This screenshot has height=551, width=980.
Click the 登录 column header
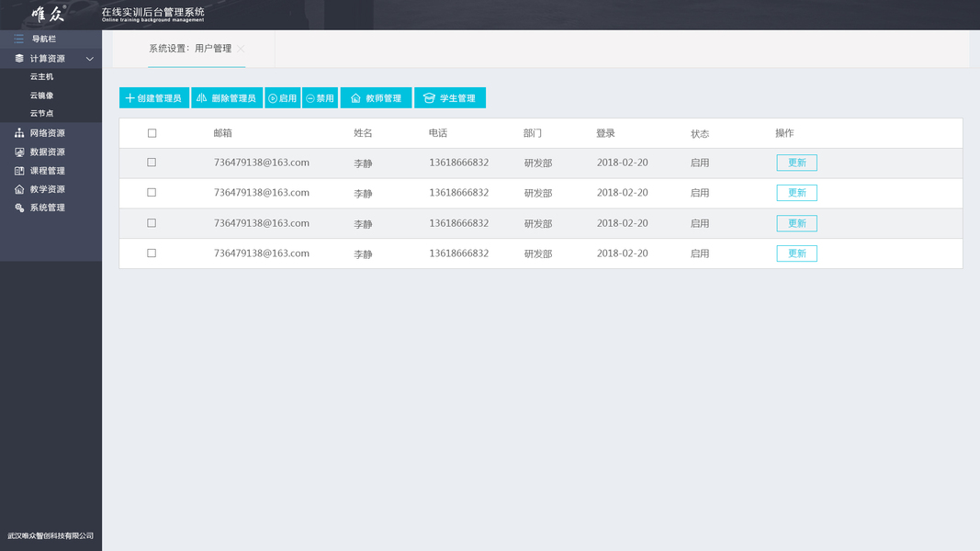point(605,133)
